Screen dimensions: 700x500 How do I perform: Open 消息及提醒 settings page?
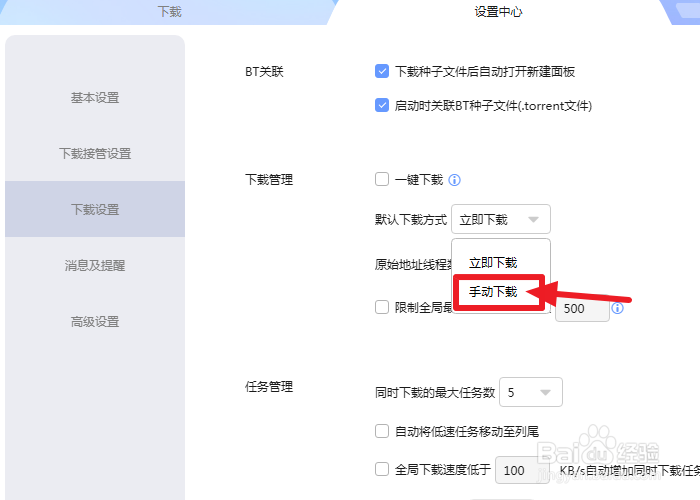click(x=95, y=265)
